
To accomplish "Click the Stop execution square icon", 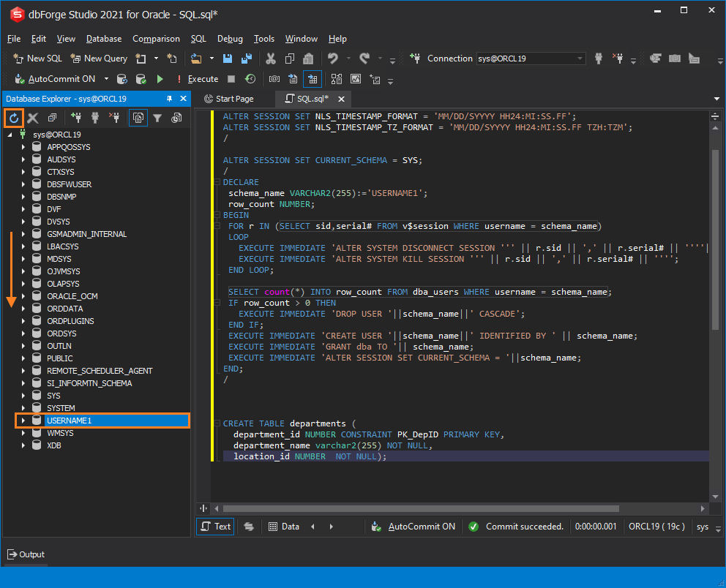I will click(231, 79).
